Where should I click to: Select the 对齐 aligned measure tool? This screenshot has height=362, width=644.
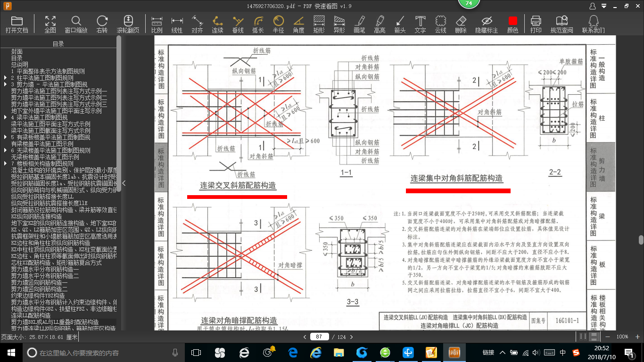197,24
